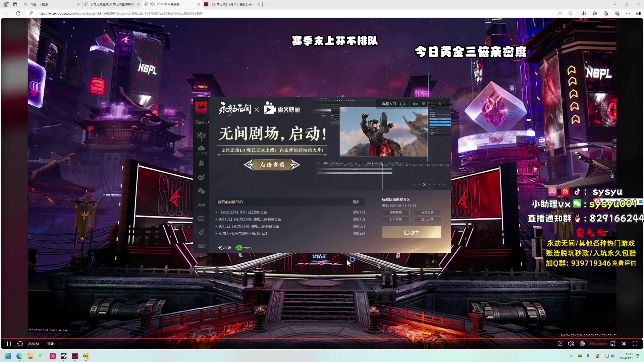The image size is (644, 362).
Task: Switch to mini-window picture-in-picture icon
Action: [x=613, y=344]
